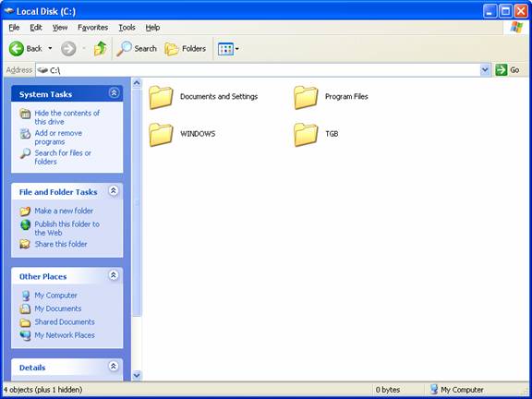Click the Local Disk title bar icon
Viewport: 532px width, 399px height.
pyautogui.click(x=9, y=11)
